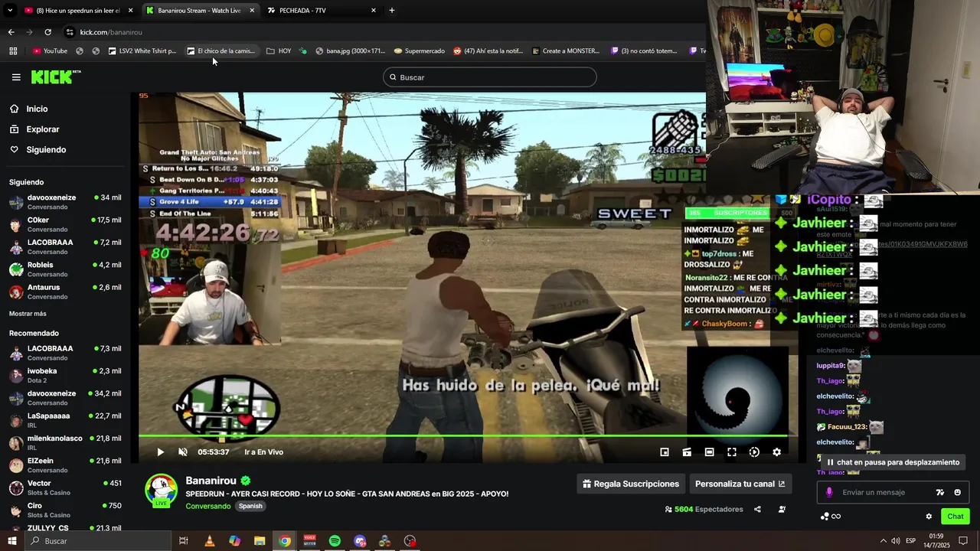Open the Antaurus channel avatar
Image resolution: width=980 pixels, height=551 pixels.
pos(16,292)
